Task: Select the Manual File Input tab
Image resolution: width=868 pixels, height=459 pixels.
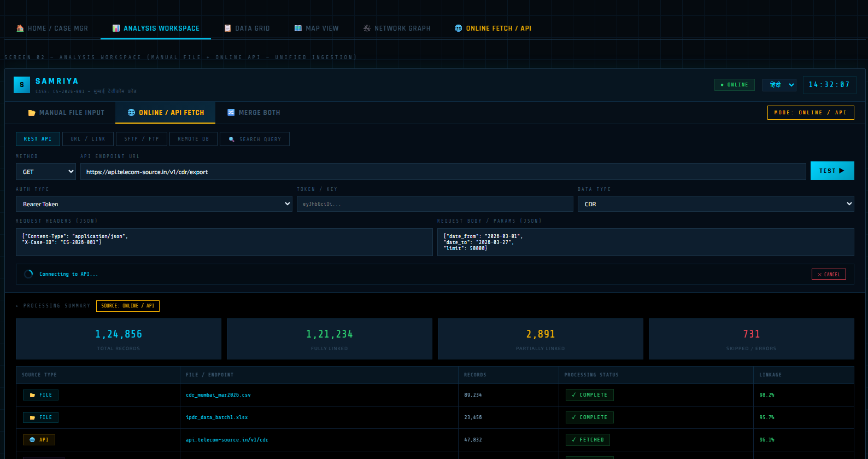Action: [x=66, y=113]
